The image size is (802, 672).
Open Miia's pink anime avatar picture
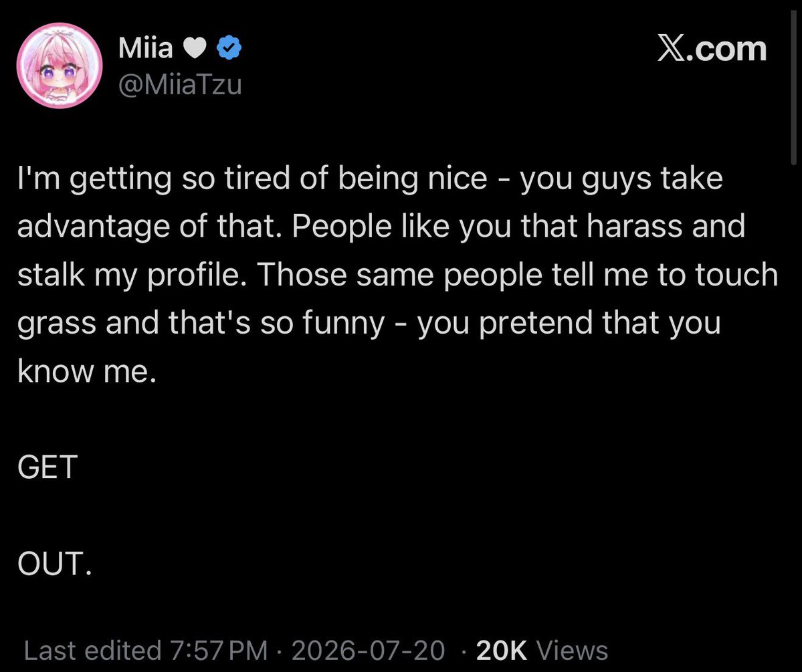[x=60, y=66]
